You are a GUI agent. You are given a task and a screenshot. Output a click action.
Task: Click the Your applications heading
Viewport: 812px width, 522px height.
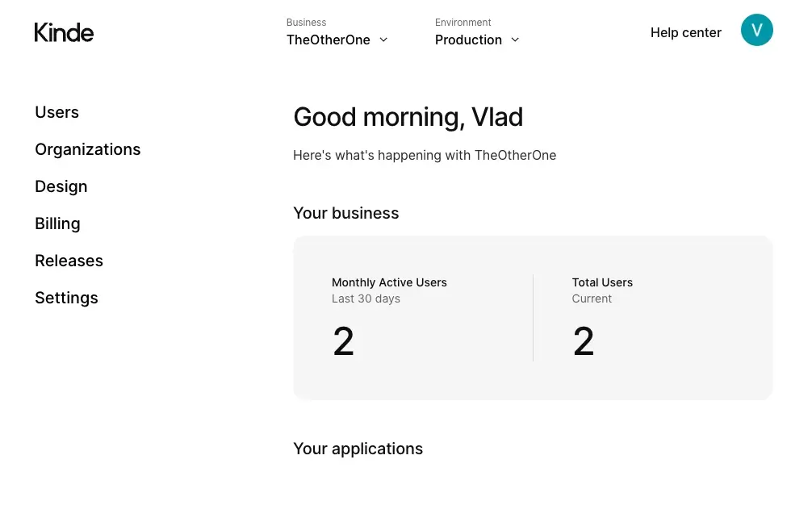(x=358, y=449)
